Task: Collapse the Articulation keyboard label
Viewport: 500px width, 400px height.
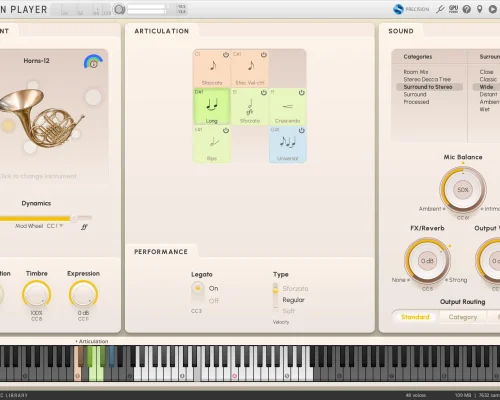Action: [x=92, y=341]
